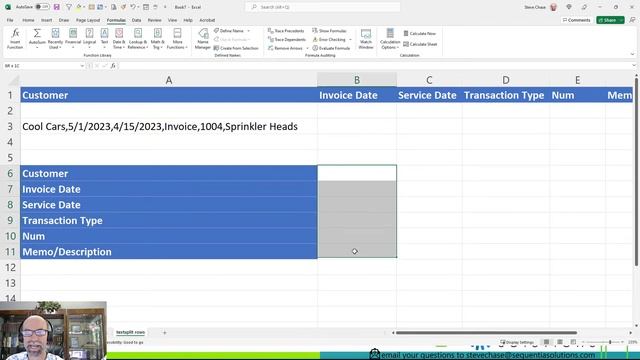The width and height of the screenshot is (640, 360).
Task: Click the filter funnel icon in quick access toolbar
Action: [69, 7]
